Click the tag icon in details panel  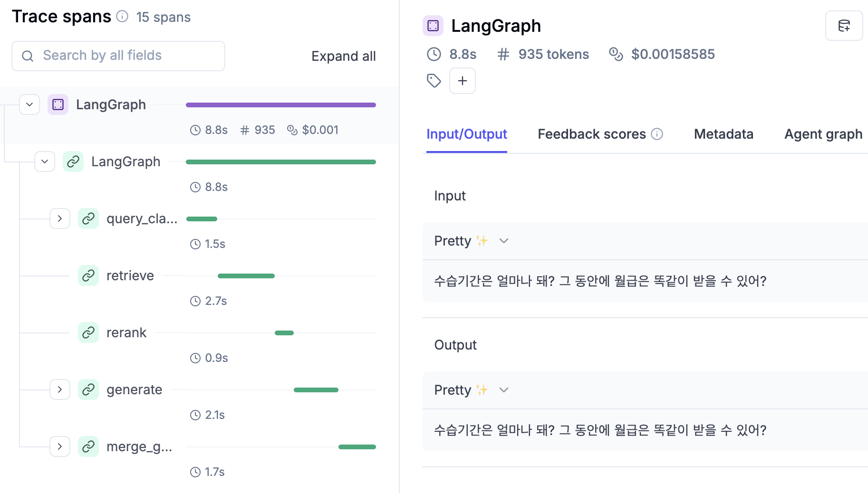[x=434, y=81]
